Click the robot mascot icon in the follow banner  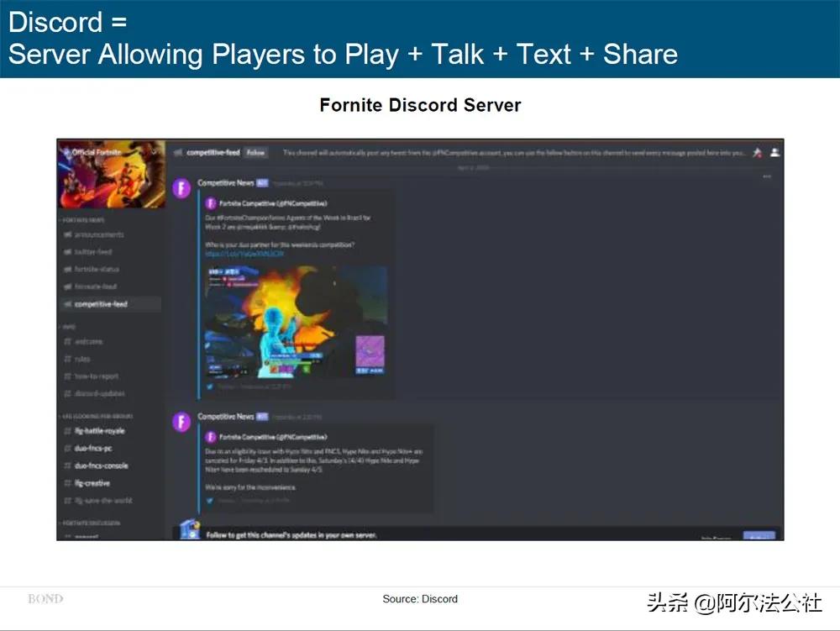coord(190,530)
